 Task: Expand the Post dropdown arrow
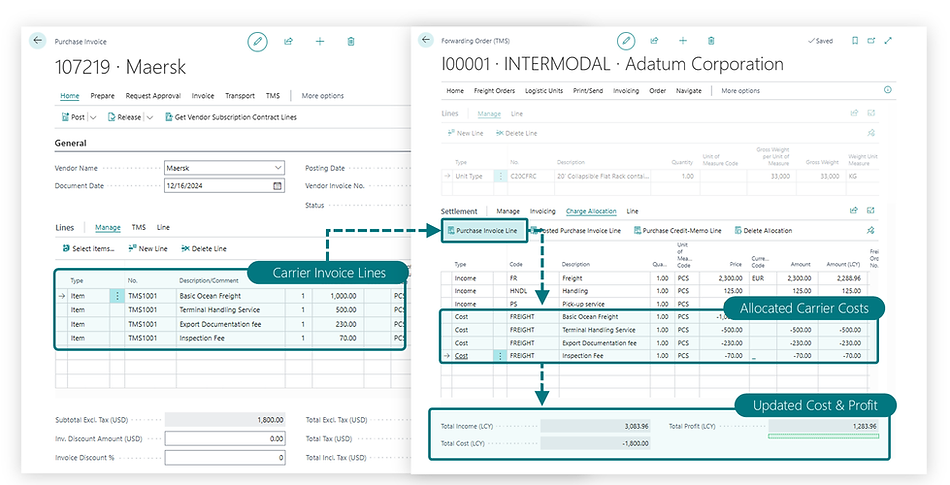tap(93, 117)
